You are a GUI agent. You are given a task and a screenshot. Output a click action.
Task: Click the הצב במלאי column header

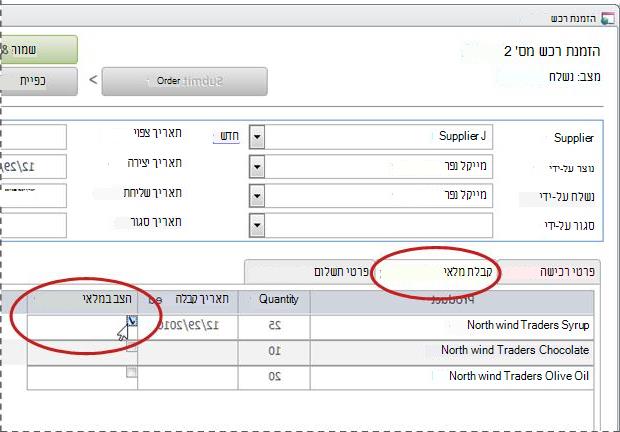tap(82, 302)
